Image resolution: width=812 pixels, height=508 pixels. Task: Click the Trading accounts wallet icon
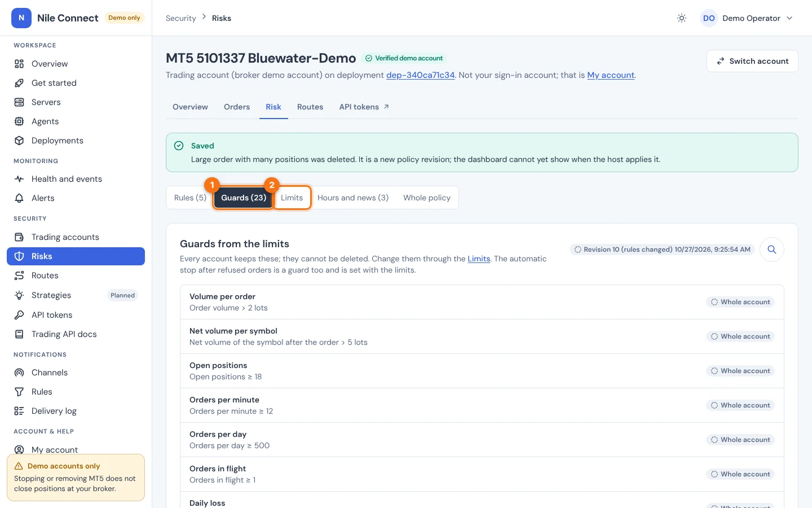pos(19,237)
